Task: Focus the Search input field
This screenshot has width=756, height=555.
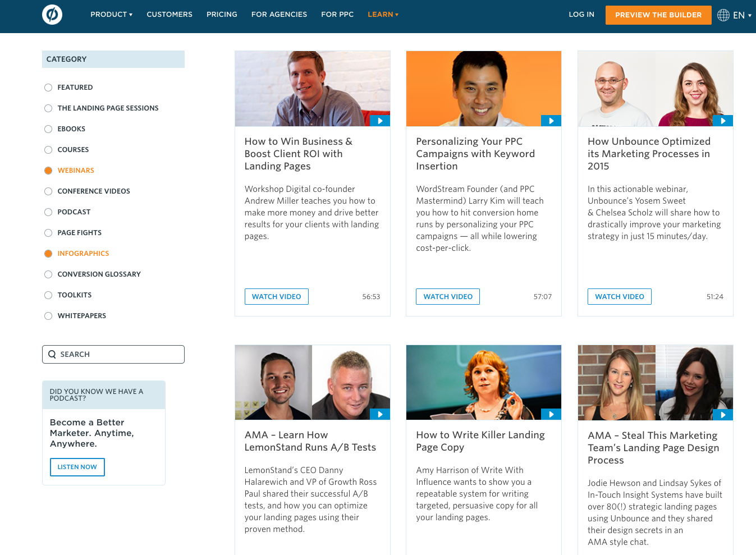Action: click(113, 354)
